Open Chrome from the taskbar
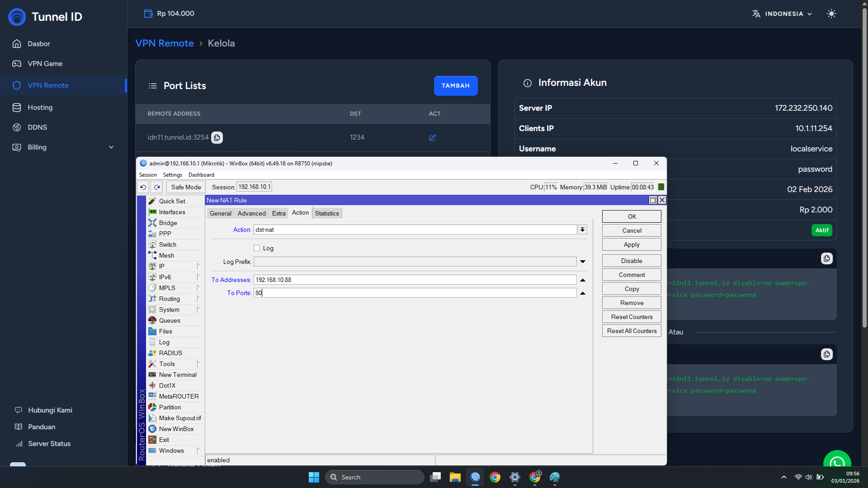This screenshot has width=868, height=488. [495, 477]
